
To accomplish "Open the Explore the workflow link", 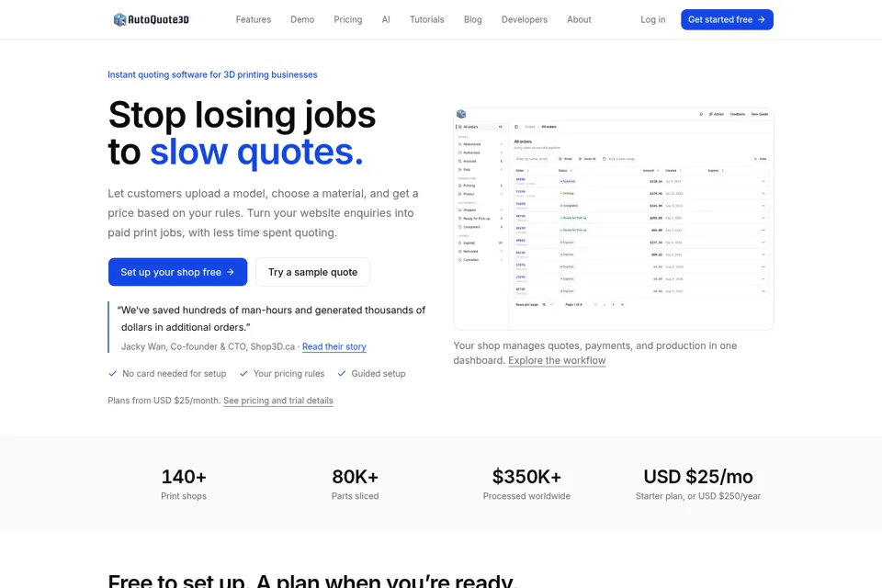I will coord(557,361).
